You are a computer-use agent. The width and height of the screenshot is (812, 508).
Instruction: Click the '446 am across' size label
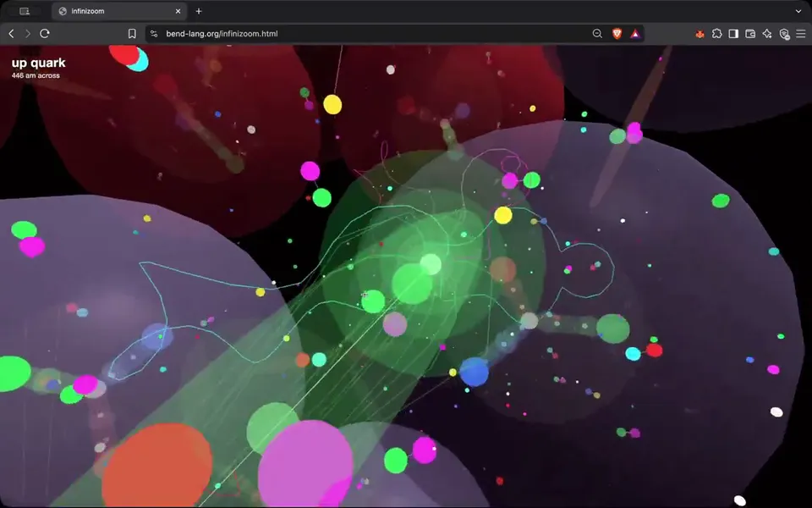[x=36, y=75]
